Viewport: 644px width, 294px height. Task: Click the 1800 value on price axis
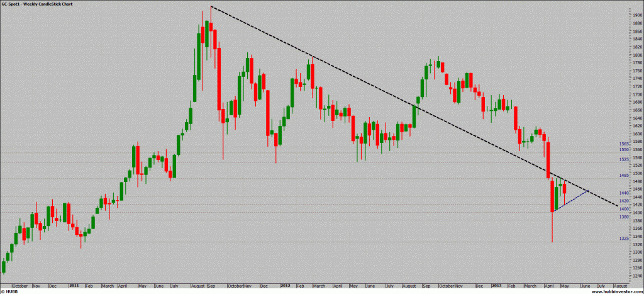tap(633, 55)
